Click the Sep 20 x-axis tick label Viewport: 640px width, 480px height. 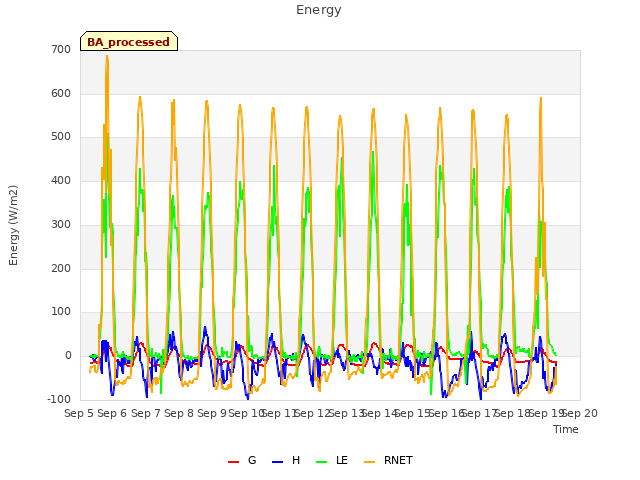tap(580, 413)
